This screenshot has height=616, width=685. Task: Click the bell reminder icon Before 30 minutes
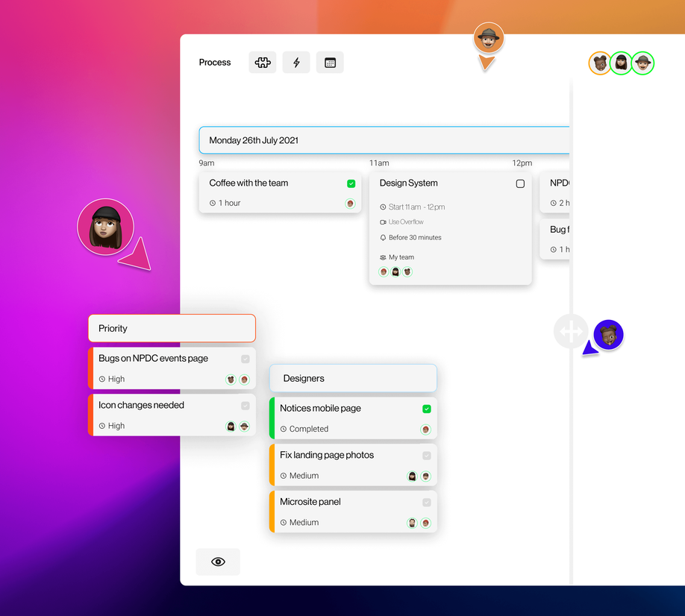coord(383,238)
